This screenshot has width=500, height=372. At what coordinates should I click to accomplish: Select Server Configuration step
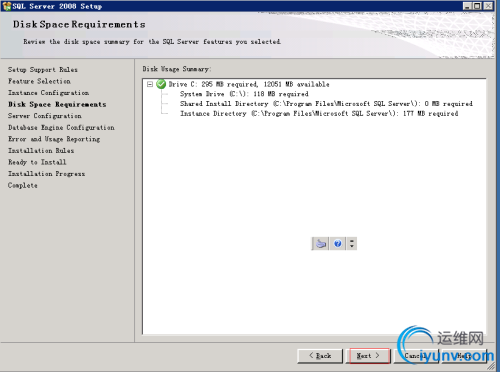coord(45,116)
